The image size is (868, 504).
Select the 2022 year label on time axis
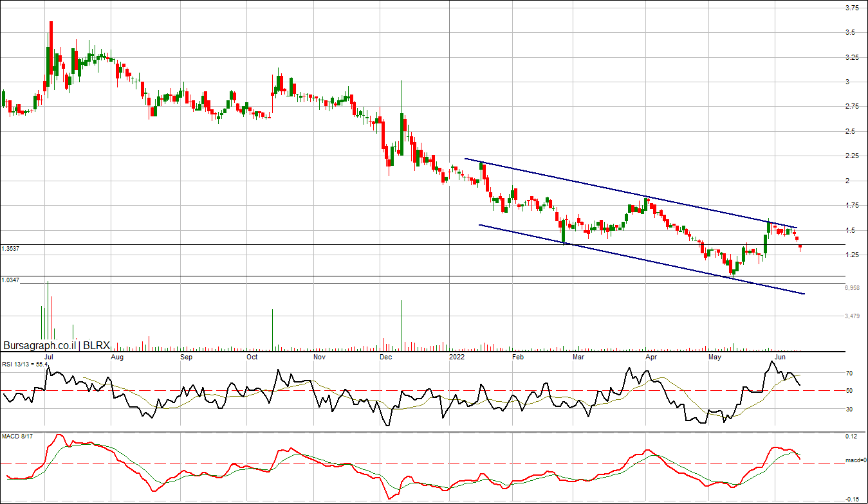(x=456, y=356)
